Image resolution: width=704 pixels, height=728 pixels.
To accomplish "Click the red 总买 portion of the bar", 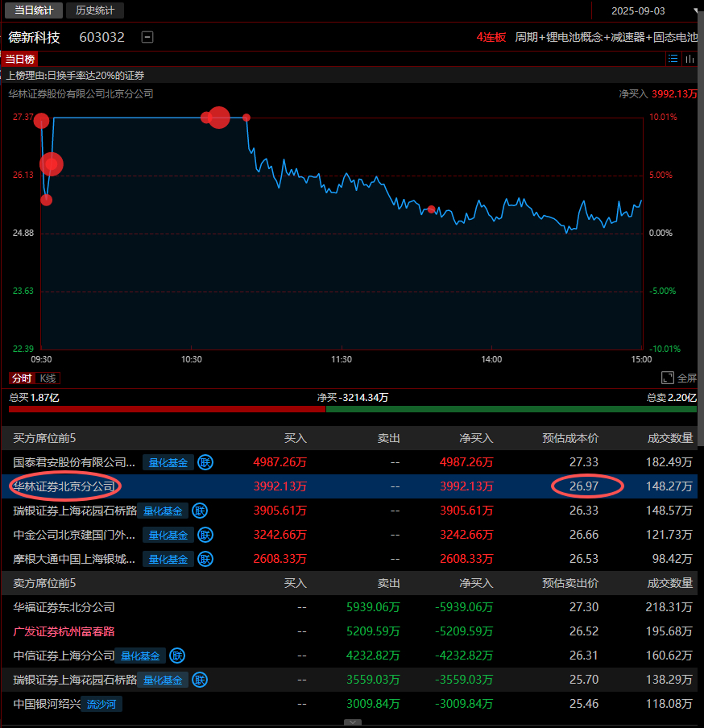I will (x=168, y=409).
